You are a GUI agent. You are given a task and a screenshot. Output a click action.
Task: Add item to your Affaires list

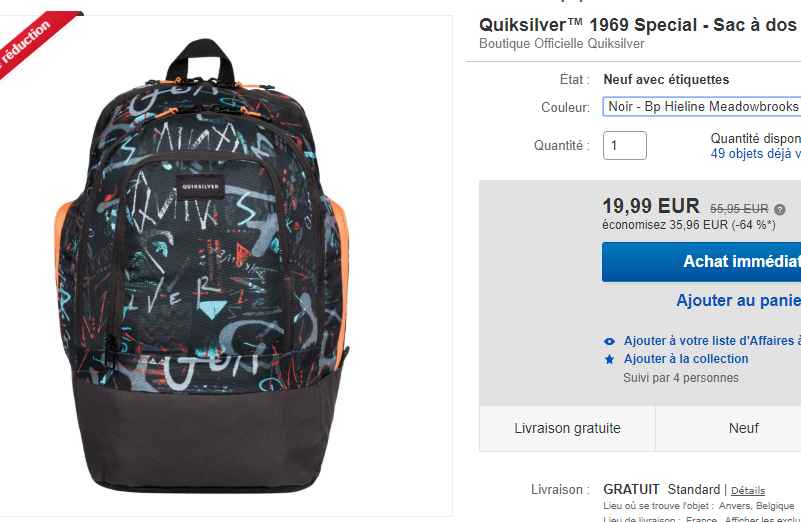point(712,341)
